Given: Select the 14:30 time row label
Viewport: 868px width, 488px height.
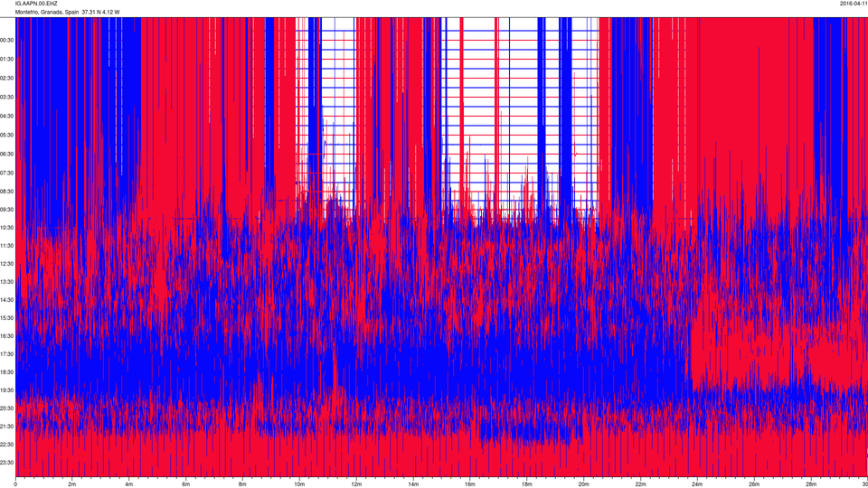Looking at the screenshot, I should pyautogui.click(x=6, y=300).
